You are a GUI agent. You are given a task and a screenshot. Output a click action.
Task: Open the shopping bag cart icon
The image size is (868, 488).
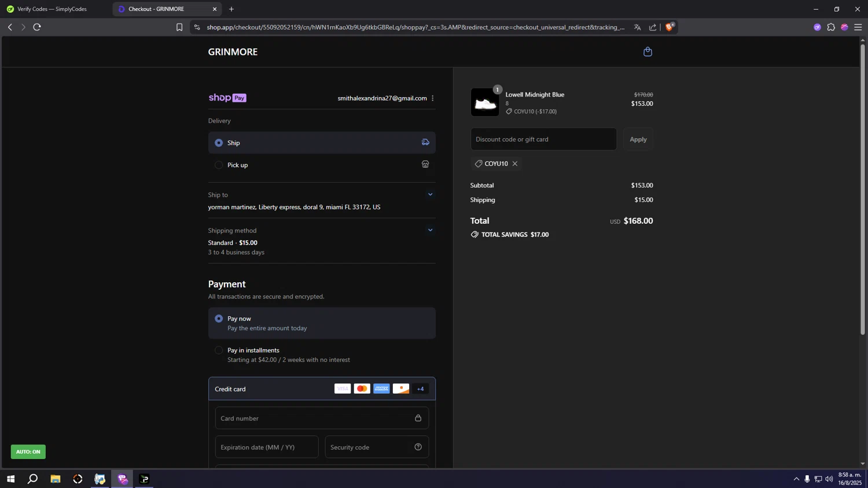coord(648,52)
